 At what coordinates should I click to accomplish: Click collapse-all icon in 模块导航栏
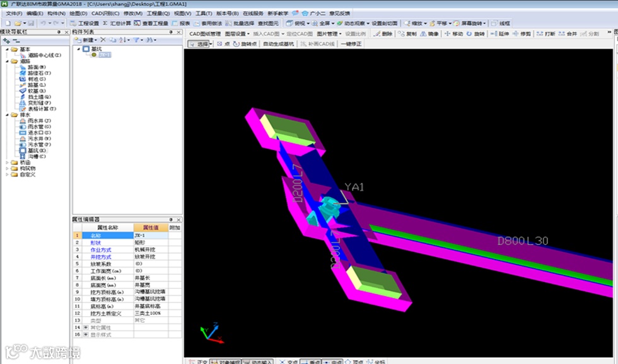[16, 41]
